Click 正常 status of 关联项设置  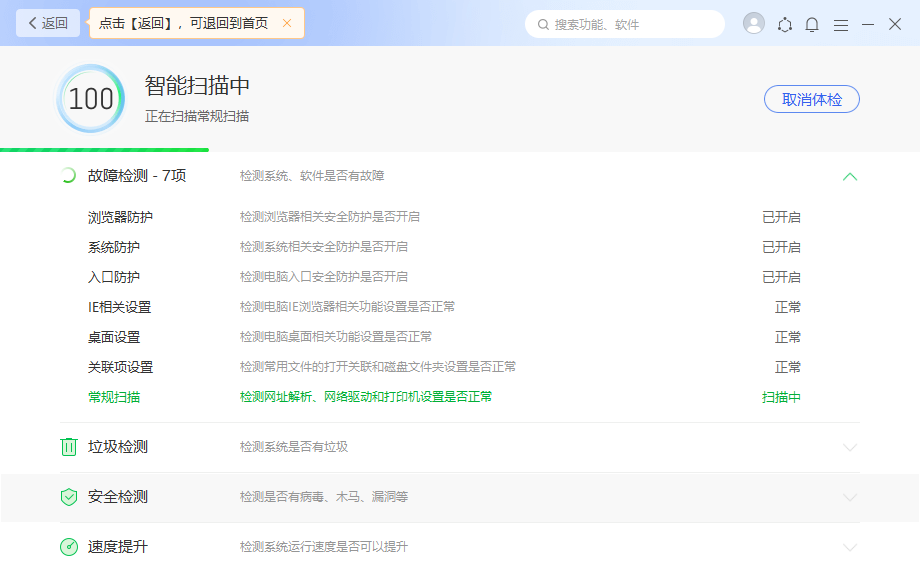click(787, 367)
